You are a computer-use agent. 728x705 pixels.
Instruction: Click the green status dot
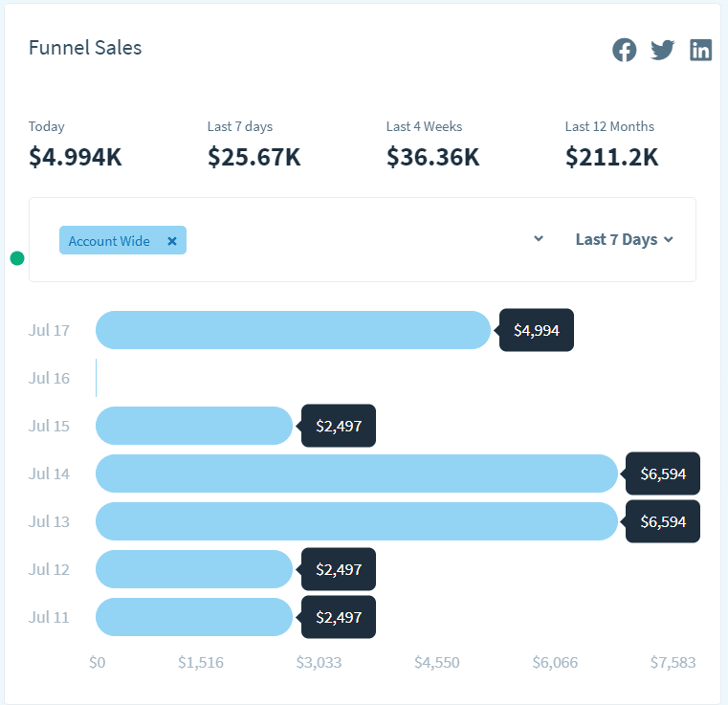[x=17, y=258]
